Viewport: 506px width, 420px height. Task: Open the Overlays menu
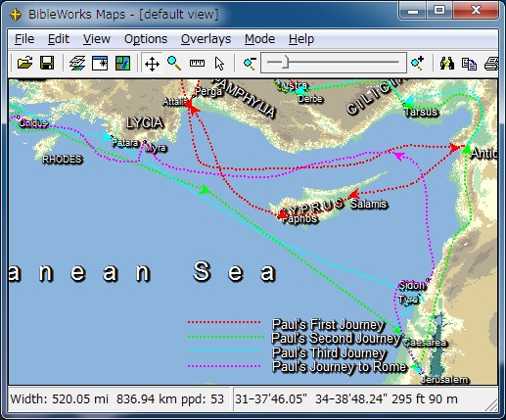pos(206,39)
